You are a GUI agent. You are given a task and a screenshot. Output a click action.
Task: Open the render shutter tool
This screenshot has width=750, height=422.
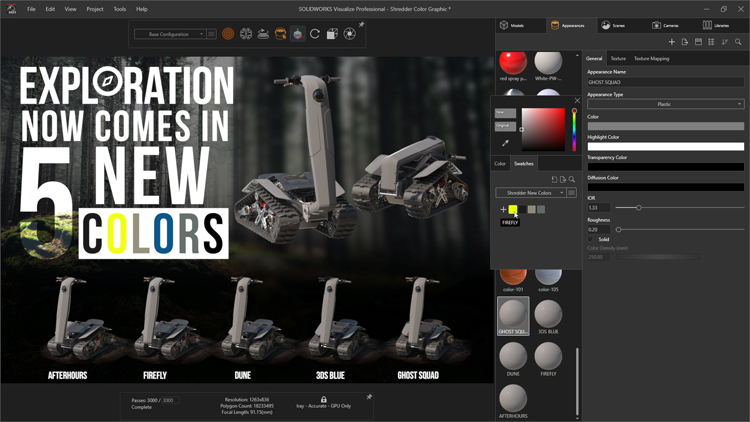pos(350,34)
